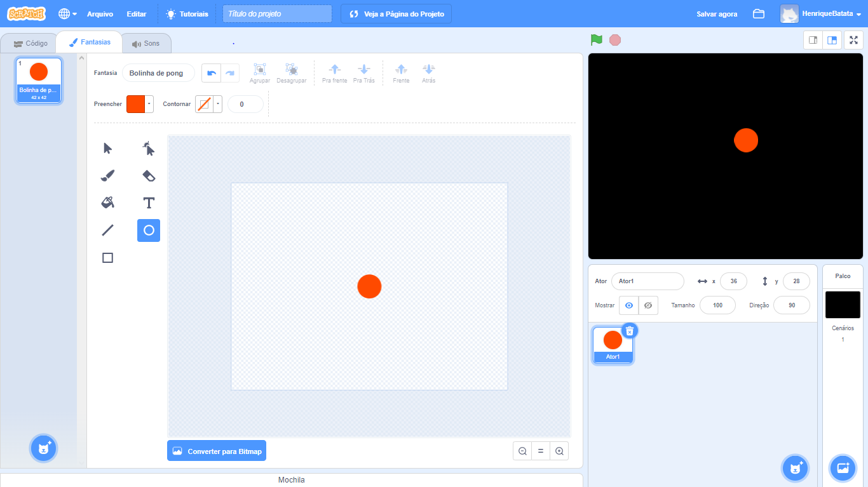Open the Contornar outline color dropdown

218,104
